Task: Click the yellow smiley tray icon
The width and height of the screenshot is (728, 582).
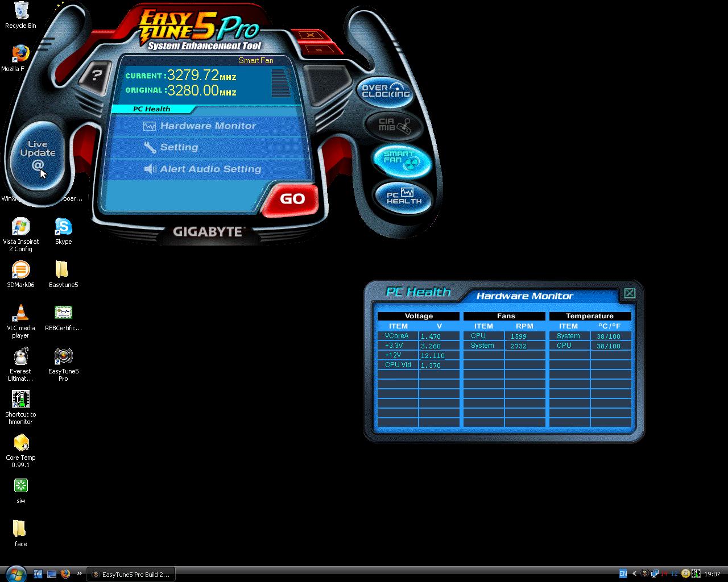Action: point(685,574)
